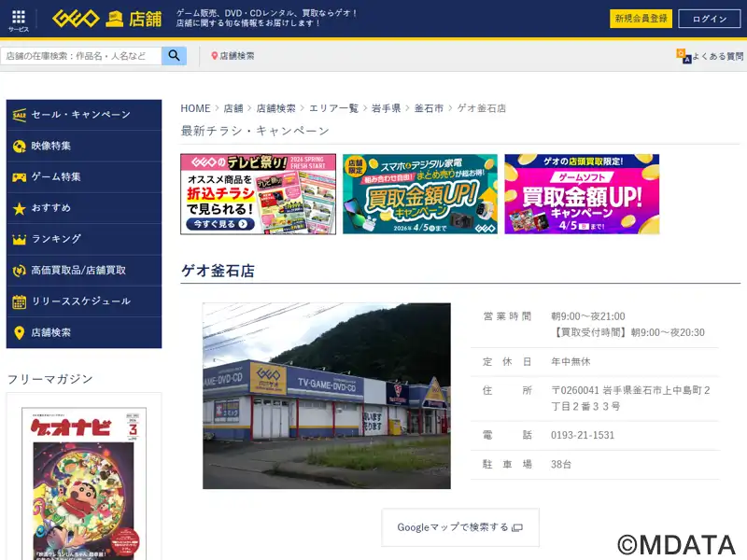Viewport: 747px width, 560px height.
Task: Go to HOME in the breadcrumb
Action: tap(195, 108)
